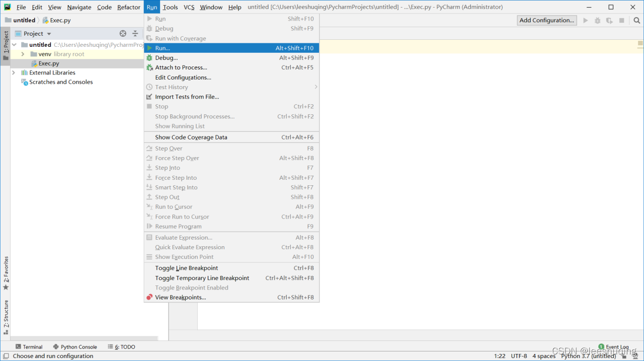Open the Tools menu
The height and width of the screenshot is (361, 644).
click(171, 7)
